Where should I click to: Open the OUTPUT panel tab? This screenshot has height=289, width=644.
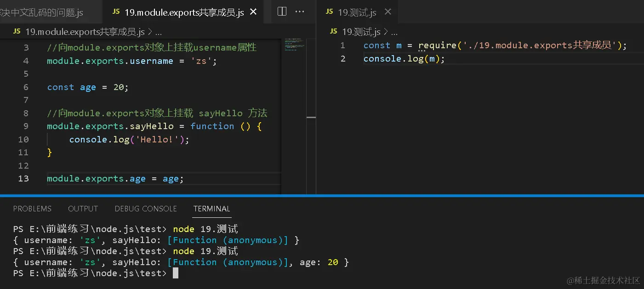pos(83,209)
